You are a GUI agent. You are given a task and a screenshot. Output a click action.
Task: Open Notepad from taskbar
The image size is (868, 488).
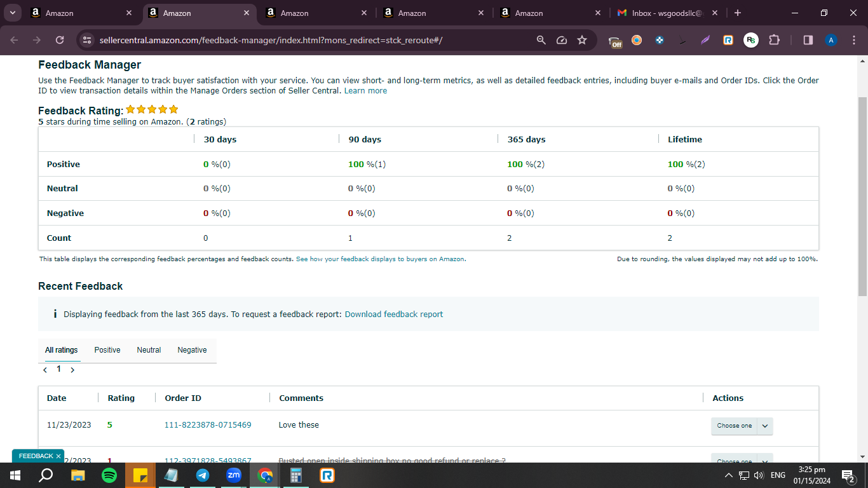click(x=172, y=475)
